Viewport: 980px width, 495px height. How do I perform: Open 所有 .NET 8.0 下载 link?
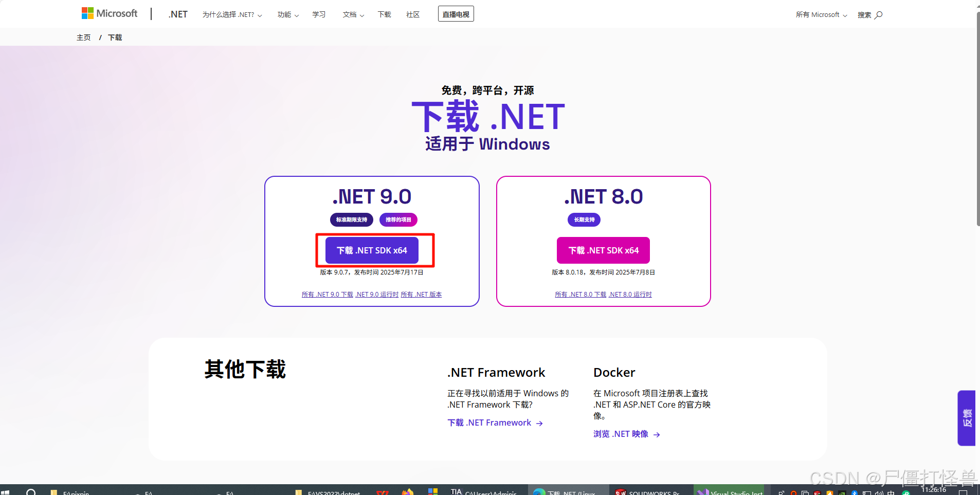[580, 295]
